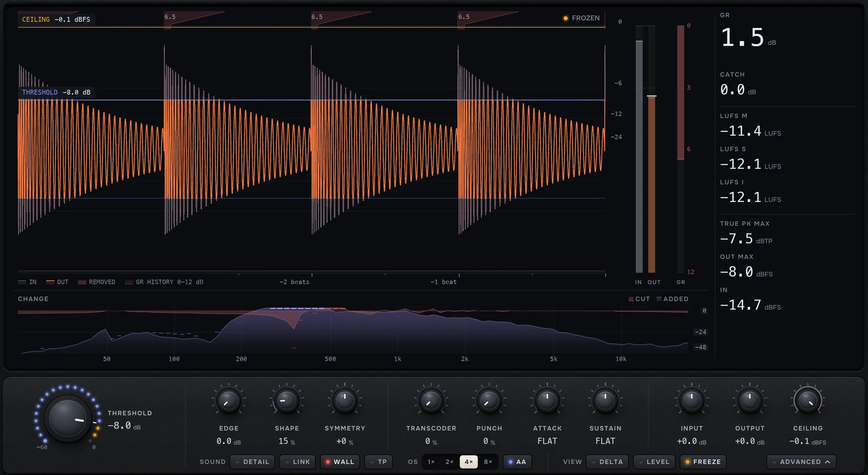Screen dimensions: 868x475
Task: Select 4x oversampling
Action: click(468, 462)
